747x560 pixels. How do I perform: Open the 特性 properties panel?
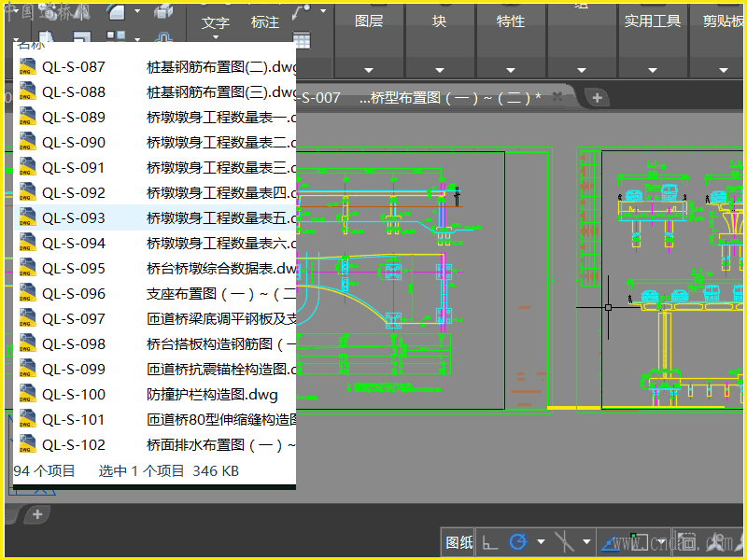pyautogui.click(x=511, y=21)
